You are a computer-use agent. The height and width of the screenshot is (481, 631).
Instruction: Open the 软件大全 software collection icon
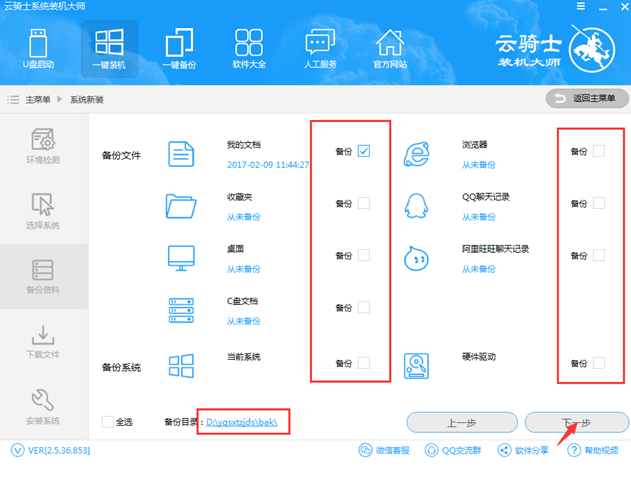249,42
